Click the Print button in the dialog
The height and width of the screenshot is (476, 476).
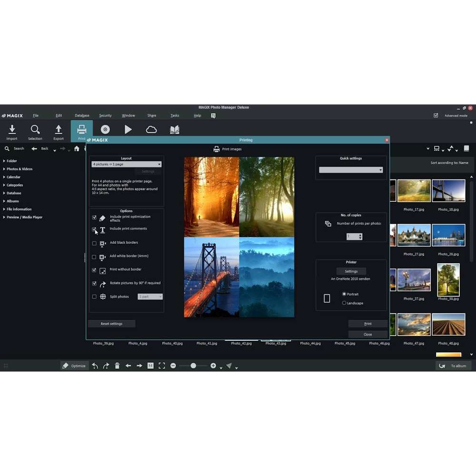(x=367, y=323)
